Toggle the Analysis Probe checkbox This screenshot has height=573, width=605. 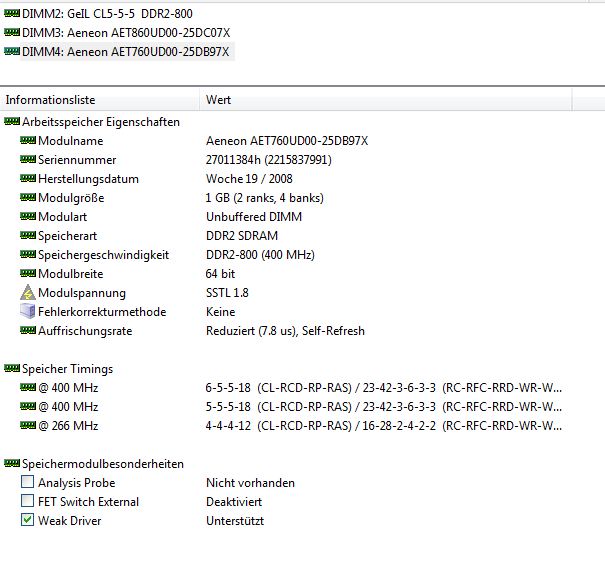coord(28,483)
